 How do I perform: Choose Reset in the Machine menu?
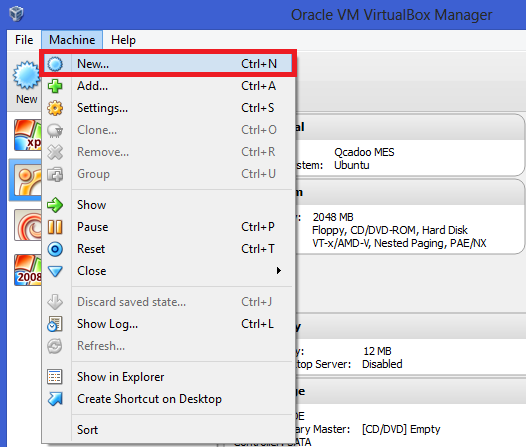pos(168,249)
